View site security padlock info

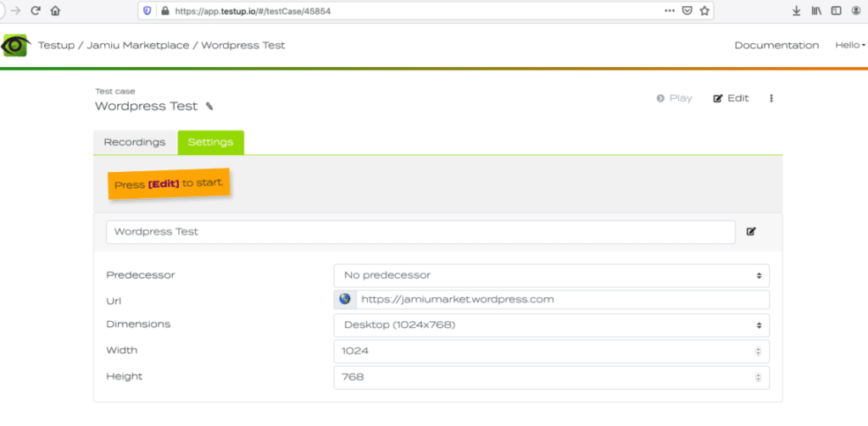point(164,10)
